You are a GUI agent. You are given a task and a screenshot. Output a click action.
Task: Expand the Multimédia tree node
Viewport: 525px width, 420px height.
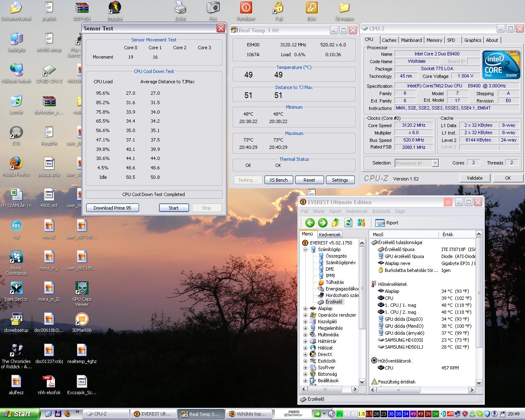306,335
